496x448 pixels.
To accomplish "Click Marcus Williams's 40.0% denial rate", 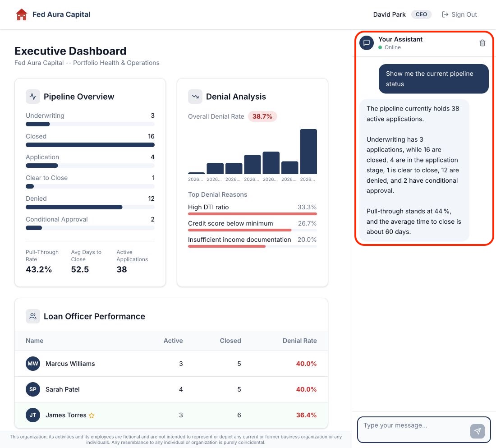I will click(306, 364).
